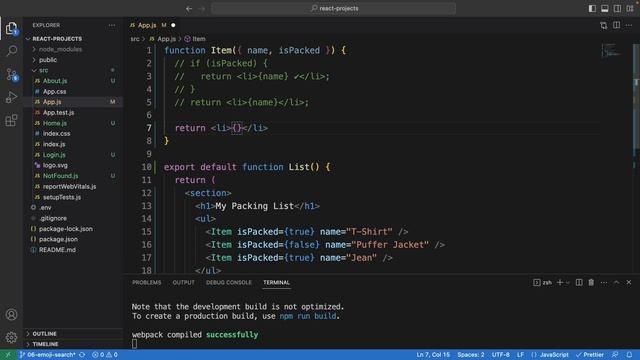Toggle bottom panel layout icon
640x360 pixels.
click(604, 9)
